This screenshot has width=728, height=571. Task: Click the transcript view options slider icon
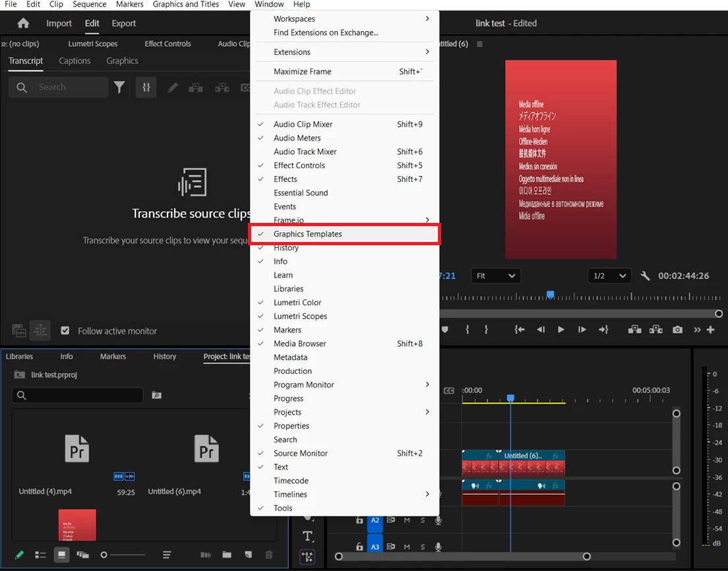click(146, 87)
